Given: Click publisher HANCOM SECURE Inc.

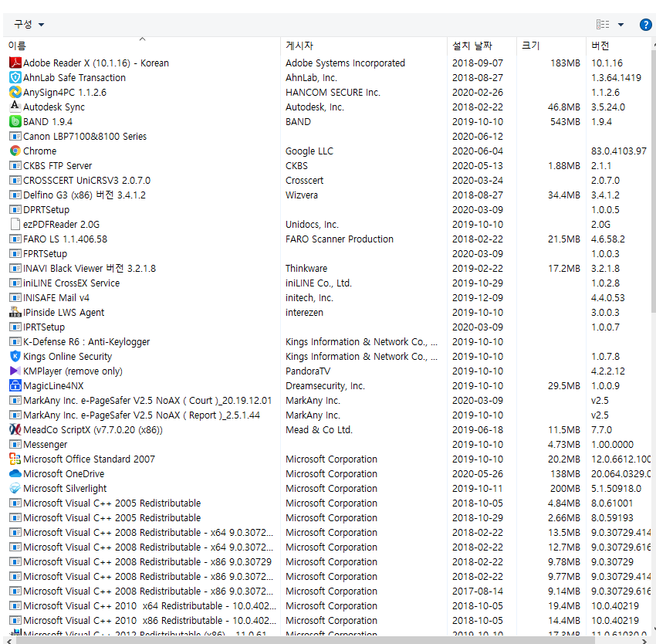Looking at the screenshot, I should 333,92.
